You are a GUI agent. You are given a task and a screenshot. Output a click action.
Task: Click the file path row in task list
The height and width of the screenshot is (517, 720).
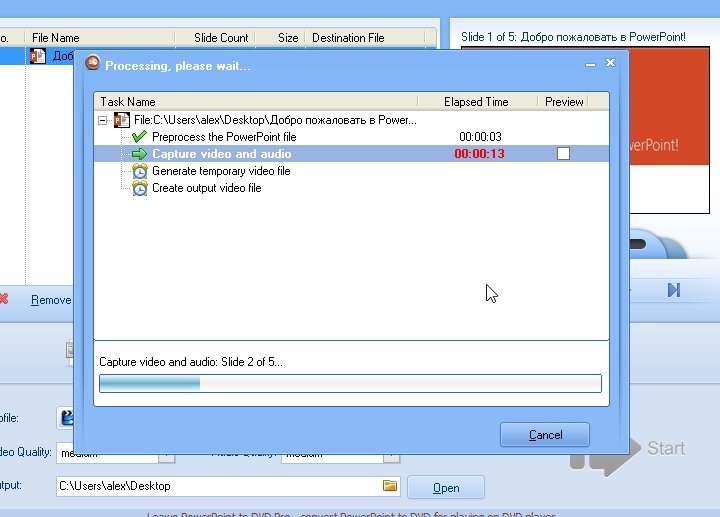pyautogui.click(x=351, y=120)
